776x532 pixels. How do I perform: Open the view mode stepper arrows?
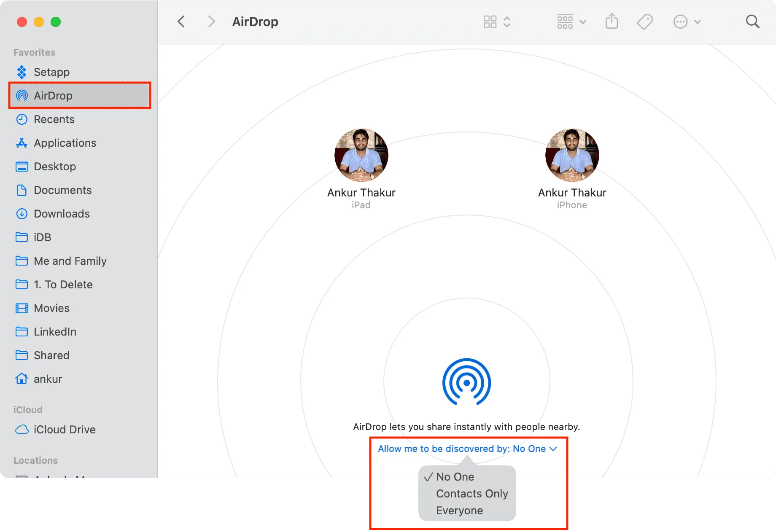[507, 22]
